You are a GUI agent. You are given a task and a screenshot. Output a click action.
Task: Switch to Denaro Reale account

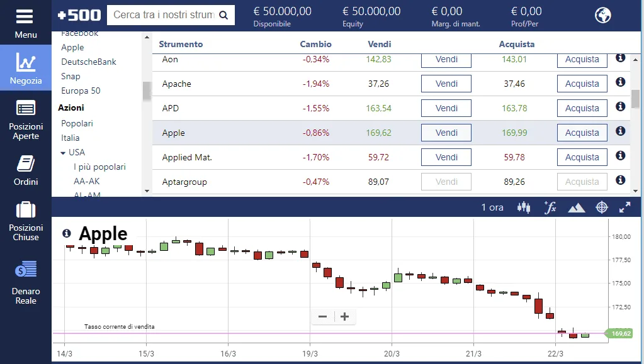tap(25, 283)
